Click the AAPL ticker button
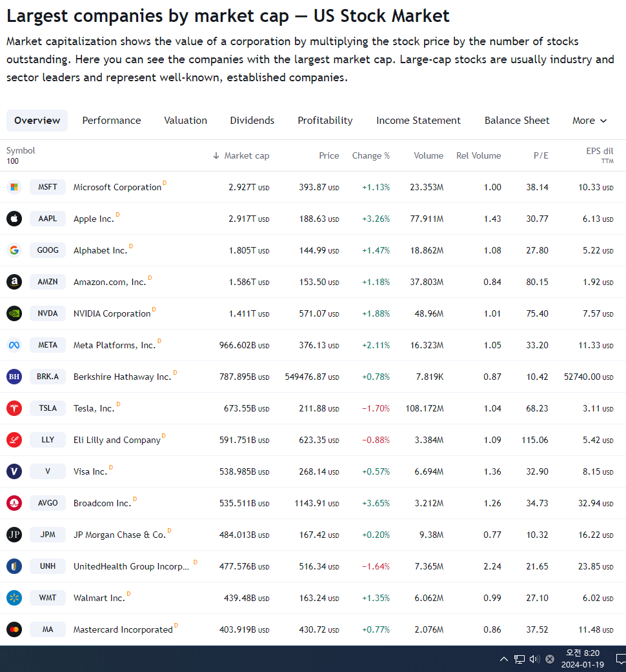The height and width of the screenshot is (672, 626). pos(48,219)
